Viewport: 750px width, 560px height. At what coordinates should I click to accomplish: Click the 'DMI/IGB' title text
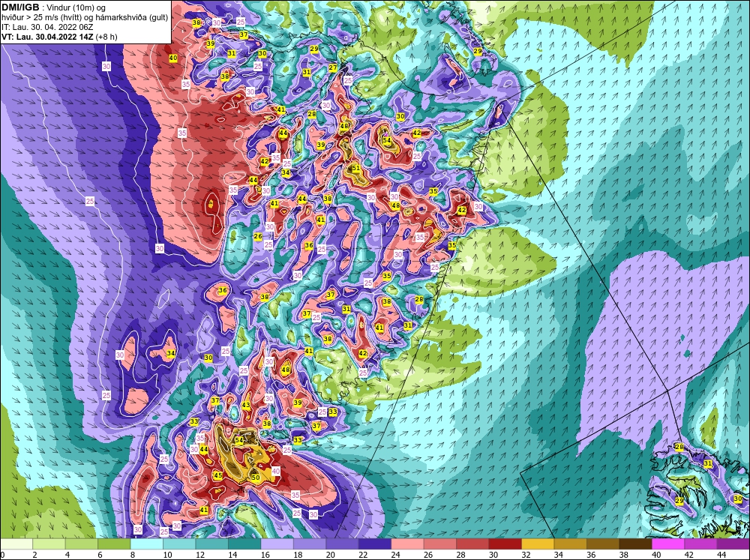click(x=20, y=7)
